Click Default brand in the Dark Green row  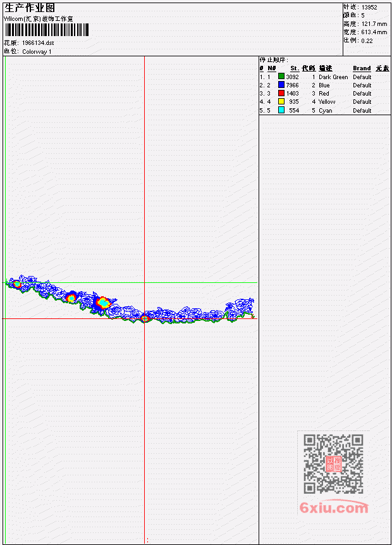coord(362,77)
